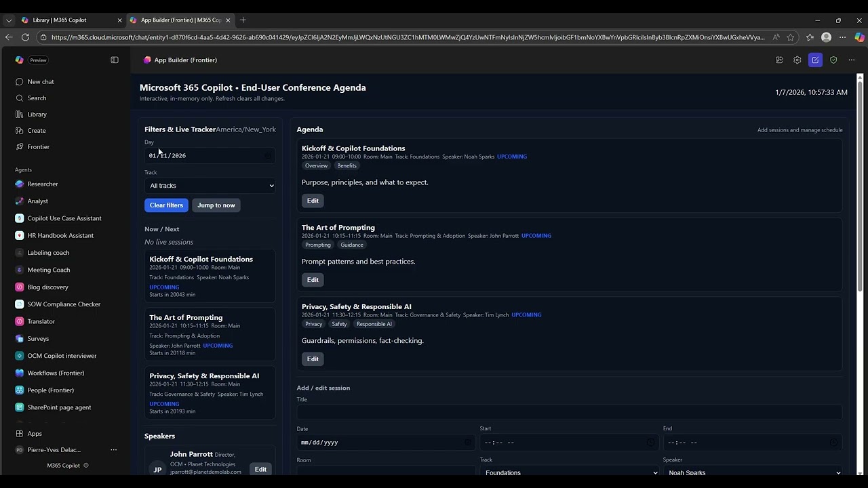The image size is (868, 488).
Task: Open the Researcher agent
Action: pyautogui.click(x=42, y=184)
